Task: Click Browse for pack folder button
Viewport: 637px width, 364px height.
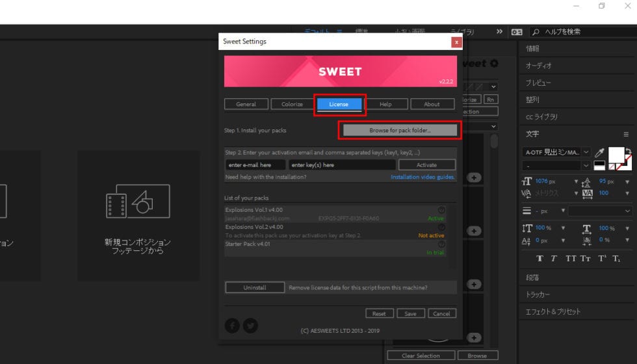Action: point(400,131)
